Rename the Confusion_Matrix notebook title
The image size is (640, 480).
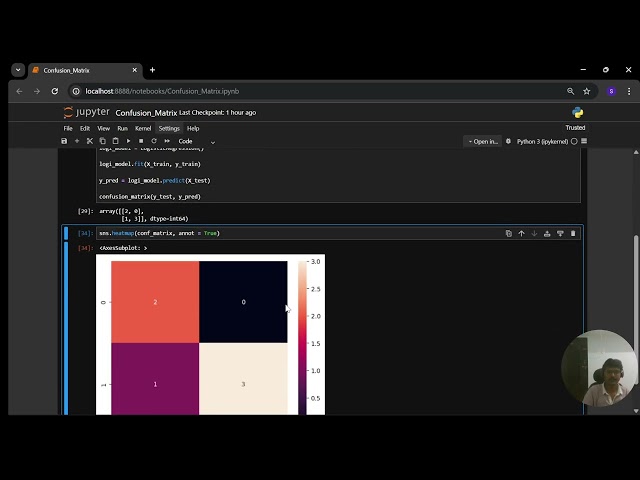146,113
